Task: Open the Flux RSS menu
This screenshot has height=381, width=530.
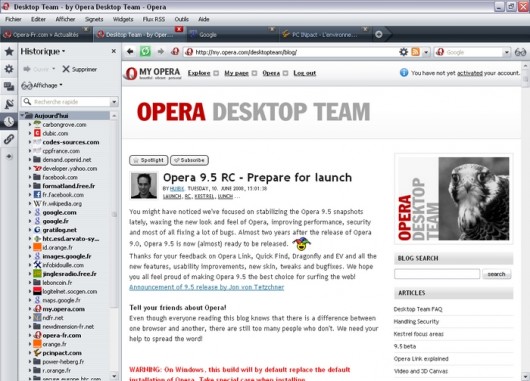Action: 154,19
